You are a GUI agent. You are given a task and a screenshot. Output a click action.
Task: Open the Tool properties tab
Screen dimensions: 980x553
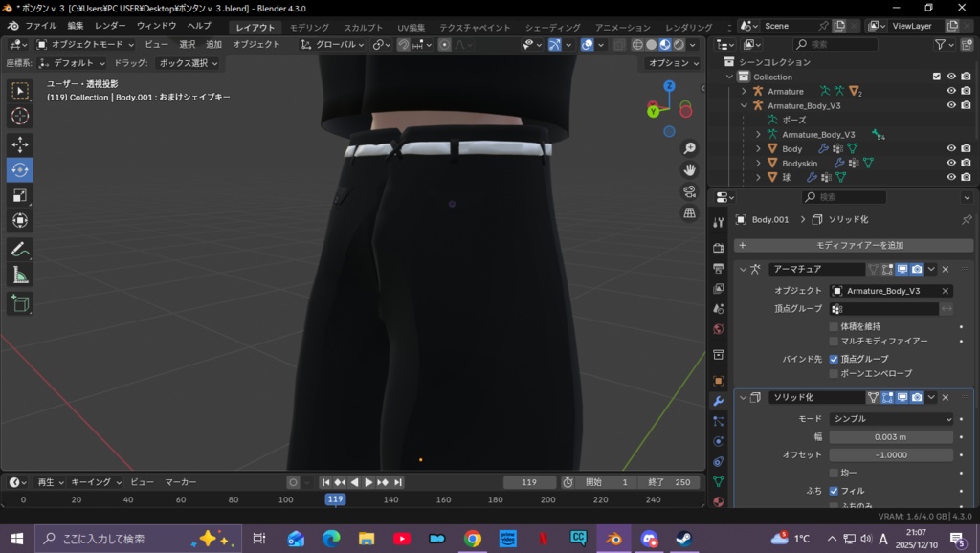coord(718,223)
